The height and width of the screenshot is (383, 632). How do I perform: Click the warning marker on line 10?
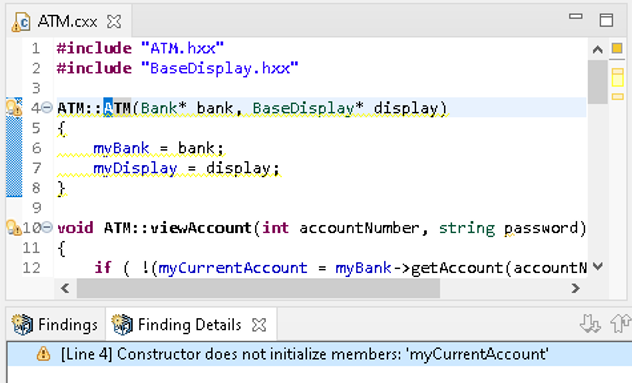(14, 228)
